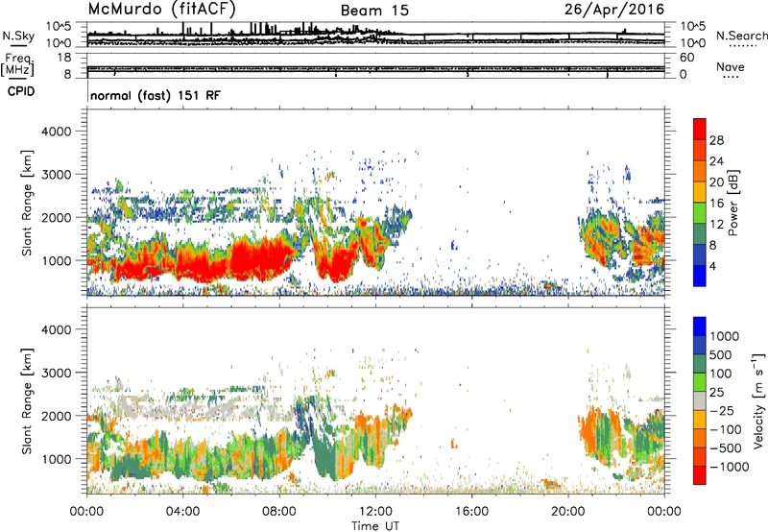Click the "CPID" row label
The width and height of the screenshot is (768, 532).
(x=21, y=91)
